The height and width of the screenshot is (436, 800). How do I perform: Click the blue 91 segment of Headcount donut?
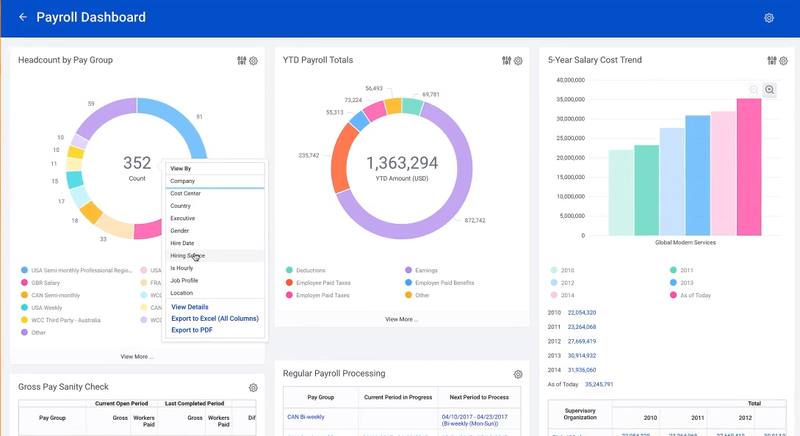coord(184,118)
